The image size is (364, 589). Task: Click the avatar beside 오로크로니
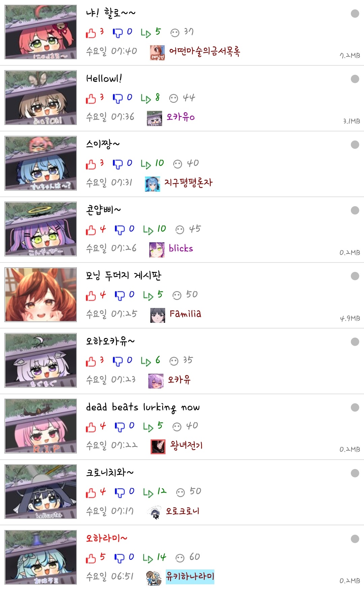pos(154,512)
